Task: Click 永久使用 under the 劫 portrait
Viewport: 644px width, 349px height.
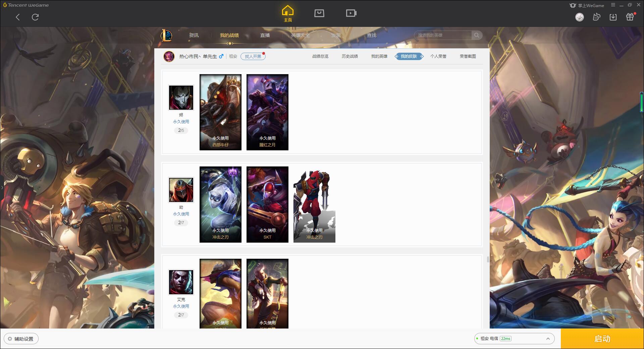Action: click(181, 214)
